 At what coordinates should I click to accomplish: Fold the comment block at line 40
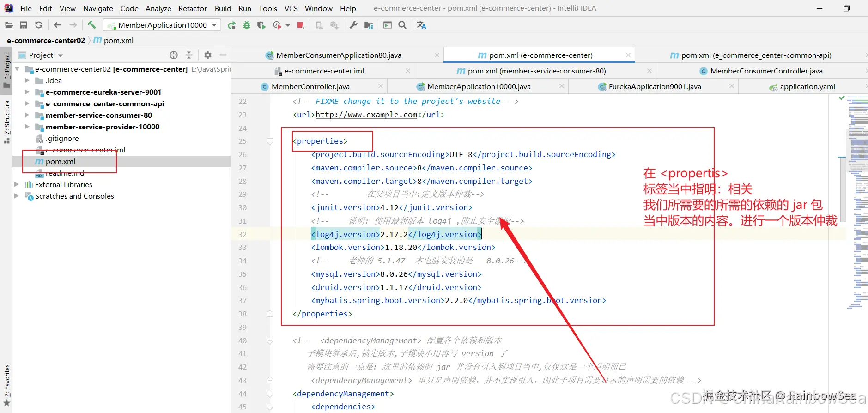tap(270, 340)
